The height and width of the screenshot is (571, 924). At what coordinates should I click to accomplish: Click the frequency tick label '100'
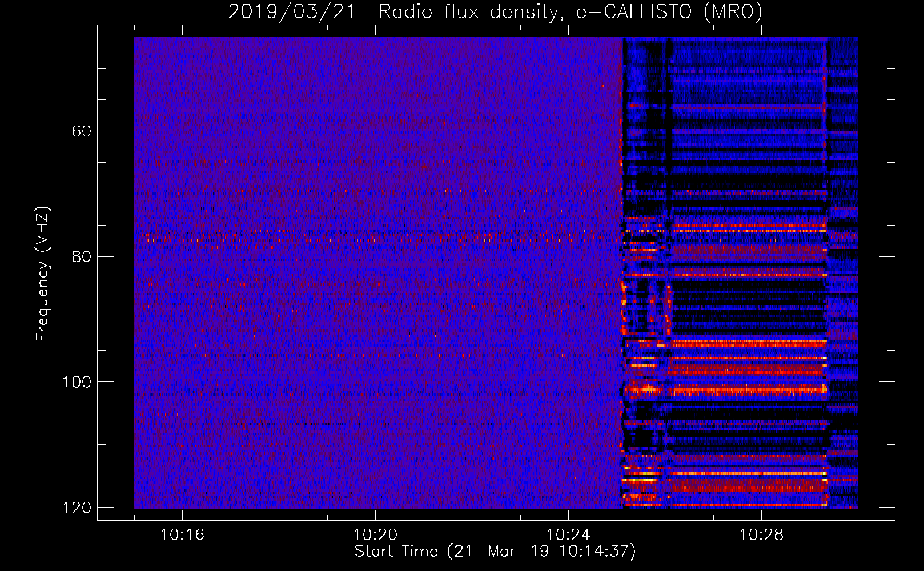77,382
